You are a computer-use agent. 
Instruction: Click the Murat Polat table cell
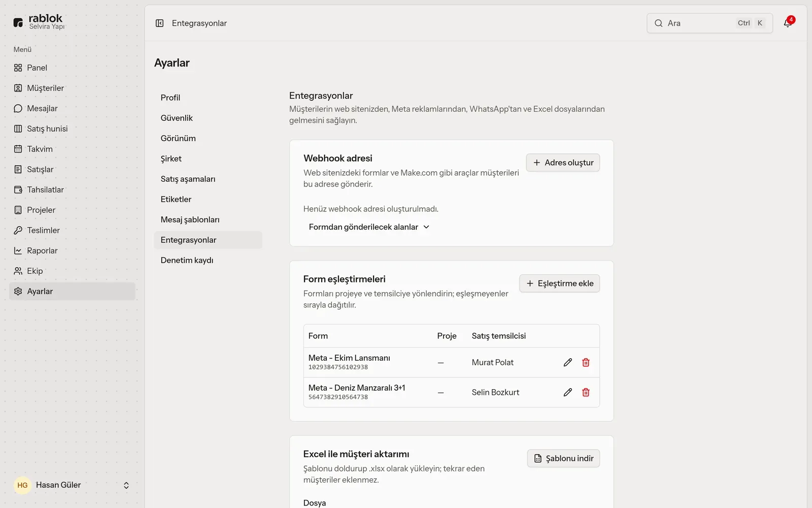click(492, 362)
